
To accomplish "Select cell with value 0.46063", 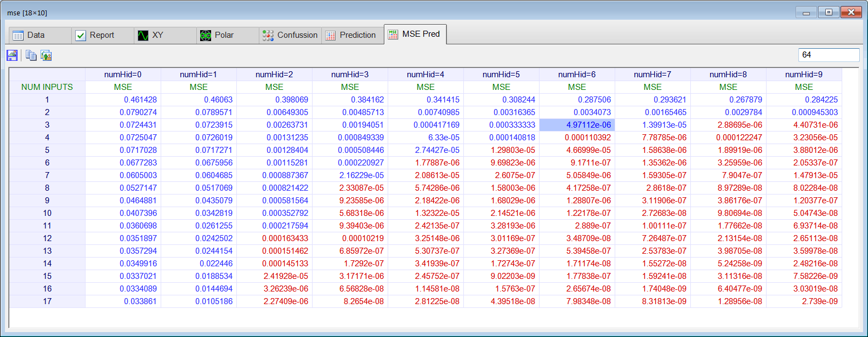I will click(x=198, y=100).
